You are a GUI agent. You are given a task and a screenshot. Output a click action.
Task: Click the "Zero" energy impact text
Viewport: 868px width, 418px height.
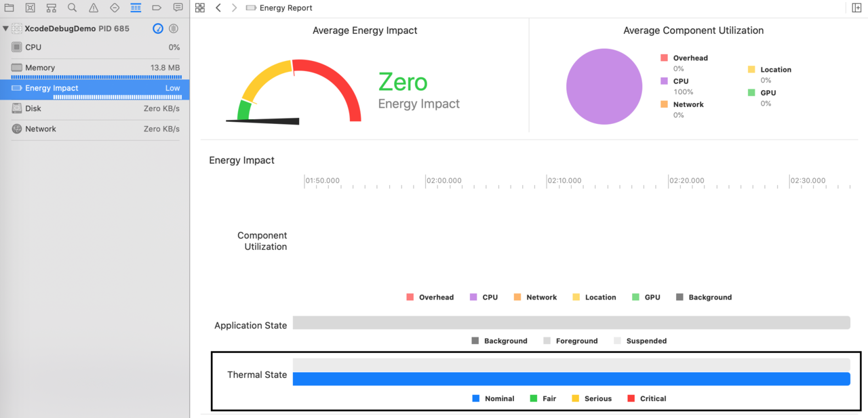point(403,82)
